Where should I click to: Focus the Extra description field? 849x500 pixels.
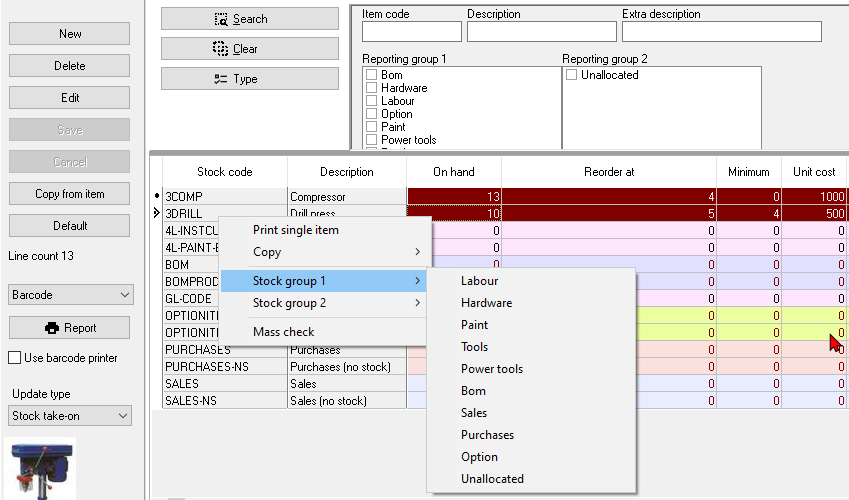(x=722, y=31)
